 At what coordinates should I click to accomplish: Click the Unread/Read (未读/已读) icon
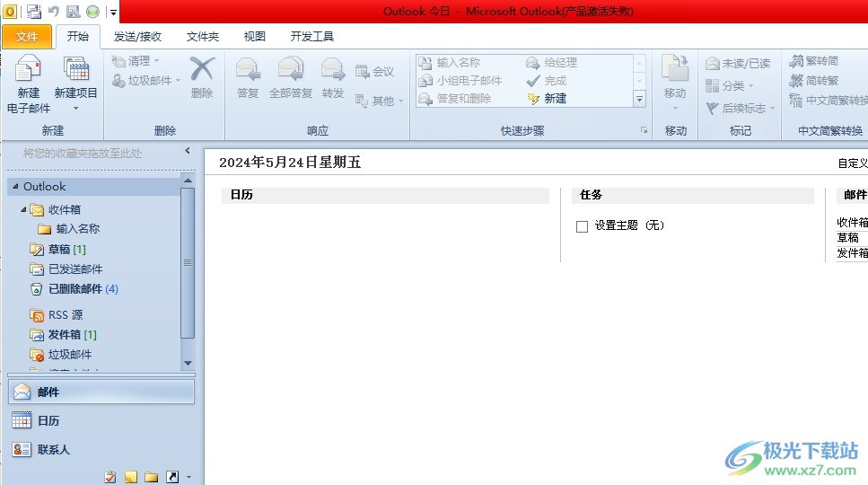(713, 64)
